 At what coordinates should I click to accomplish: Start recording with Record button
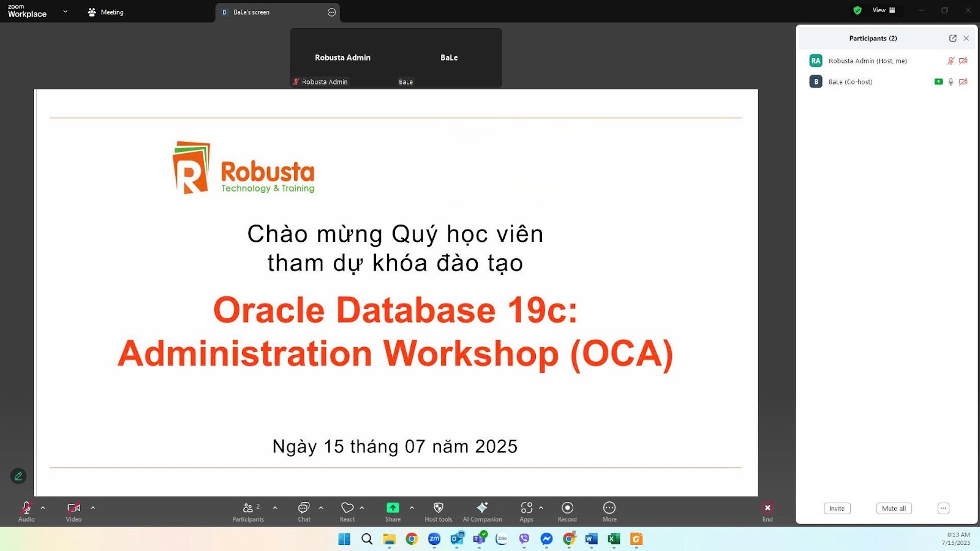pos(567,511)
